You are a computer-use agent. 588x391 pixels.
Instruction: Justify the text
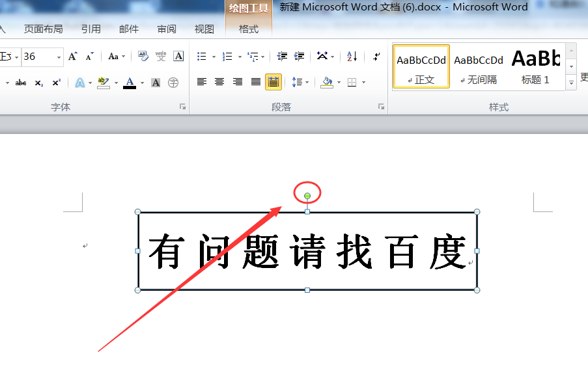coord(256,81)
